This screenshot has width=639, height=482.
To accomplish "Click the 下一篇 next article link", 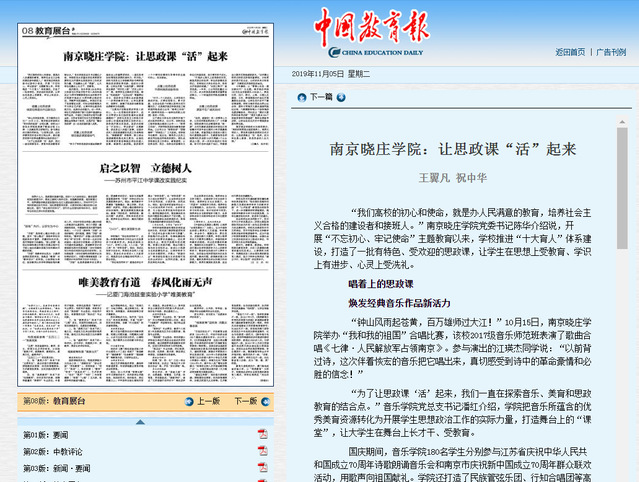I will pos(321,97).
